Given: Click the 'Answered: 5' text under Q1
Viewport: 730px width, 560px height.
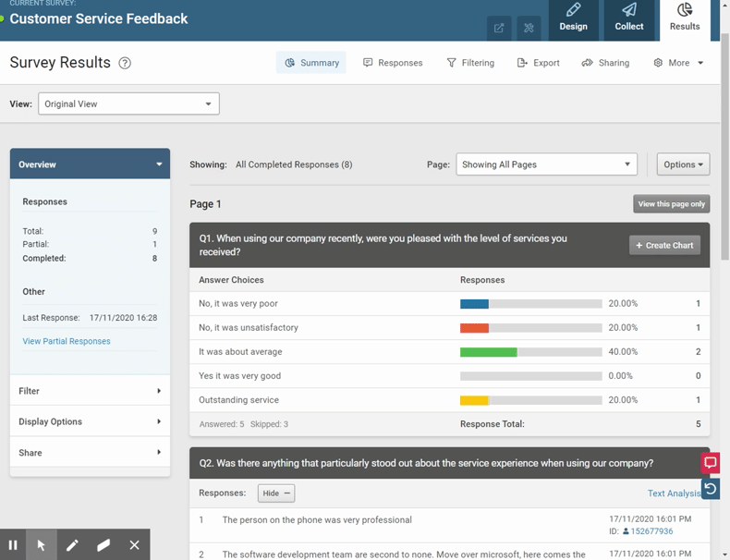Looking at the screenshot, I should coord(221,424).
